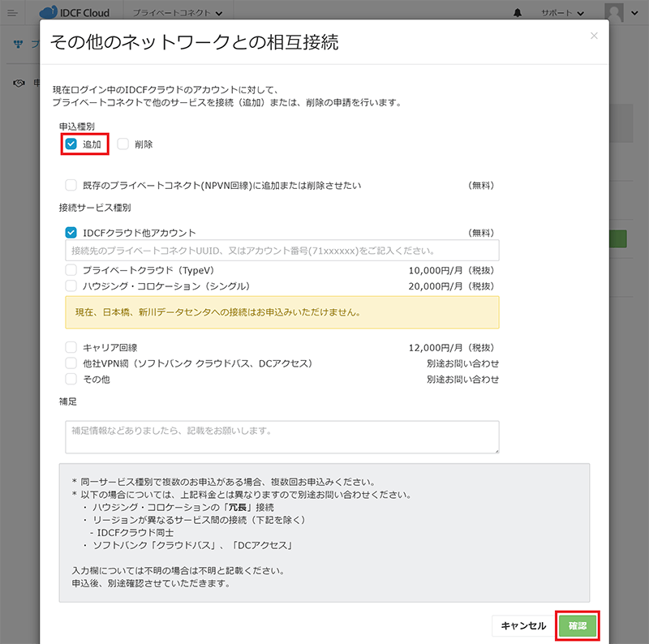
Task: Click the hamburger menu icon
Action: click(x=12, y=13)
